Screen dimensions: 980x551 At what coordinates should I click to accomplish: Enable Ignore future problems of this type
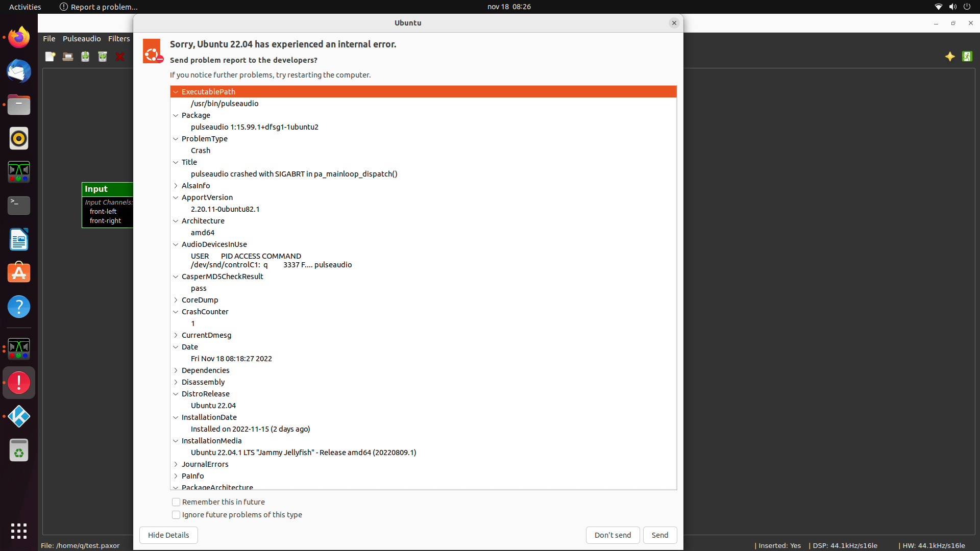pos(176,515)
